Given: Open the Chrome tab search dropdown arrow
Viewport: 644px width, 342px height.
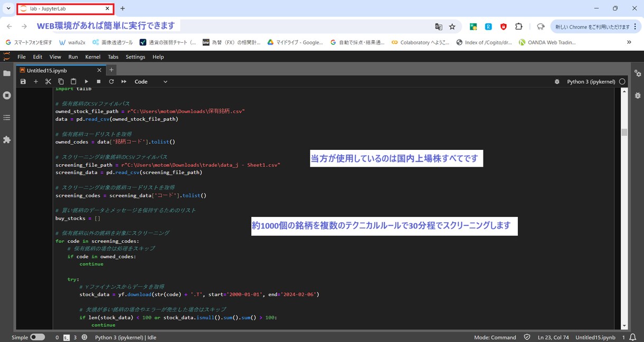Looking at the screenshot, I should point(8,8).
